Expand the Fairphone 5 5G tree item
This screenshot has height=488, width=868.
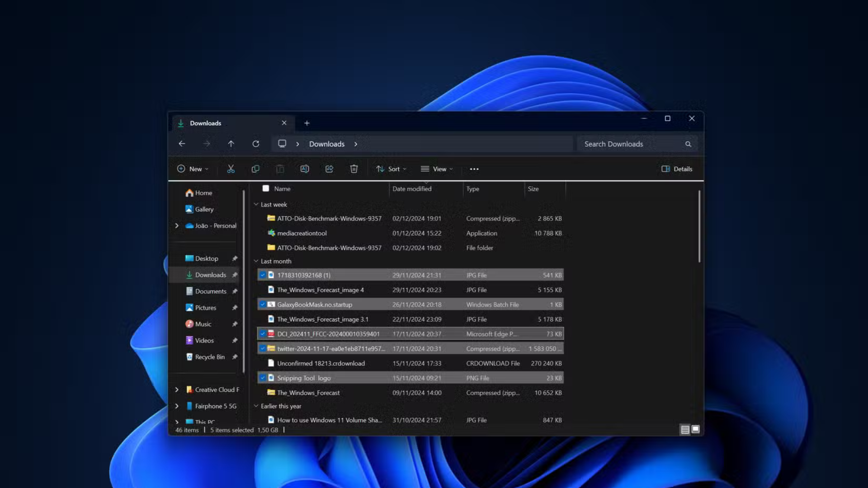[x=176, y=406]
